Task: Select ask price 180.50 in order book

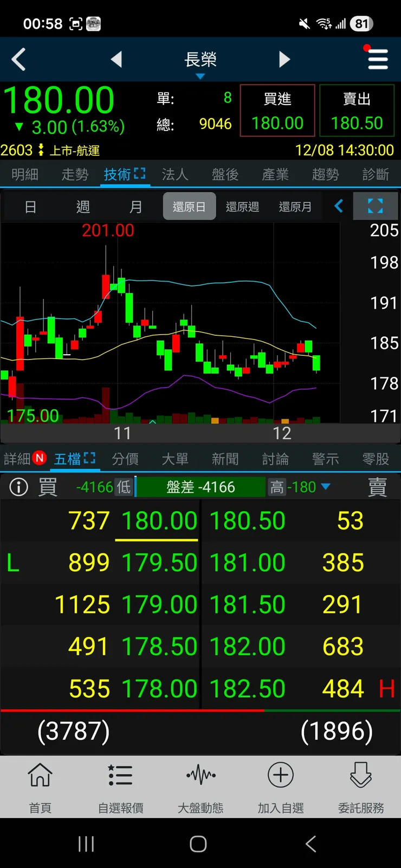Action: coord(248,521)
